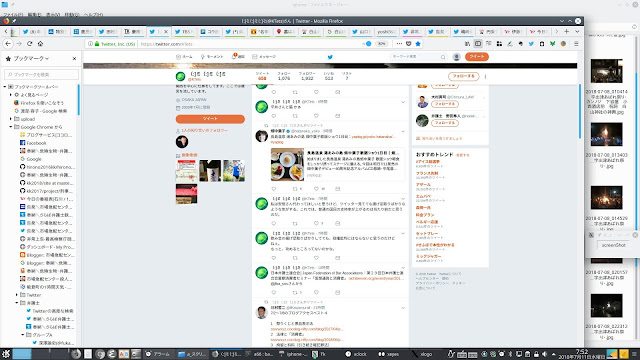Expand the upload bookmark folder
This screenshot has height=360, width=640.
click(x=11, y=119)
